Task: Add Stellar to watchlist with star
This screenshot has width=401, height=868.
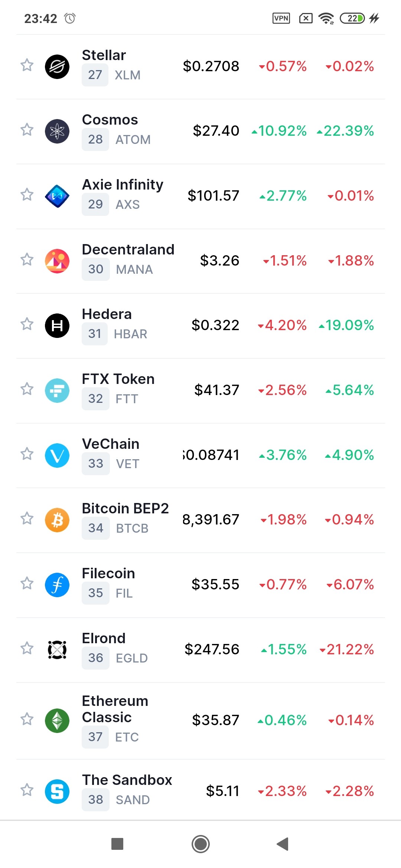Action: coord(27,65)
